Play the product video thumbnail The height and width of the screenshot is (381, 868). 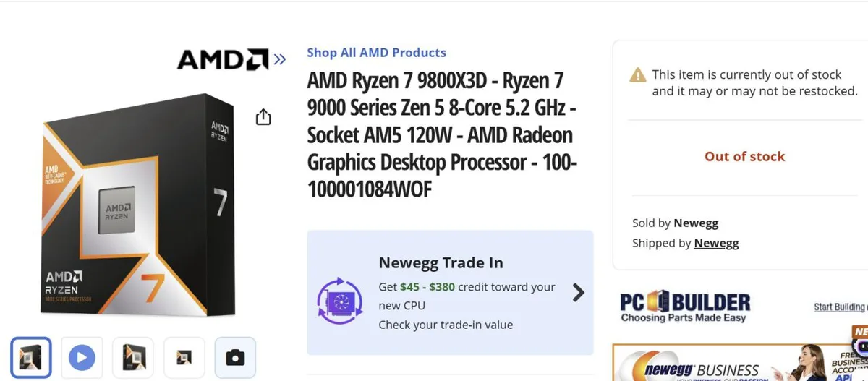(82, 357)
